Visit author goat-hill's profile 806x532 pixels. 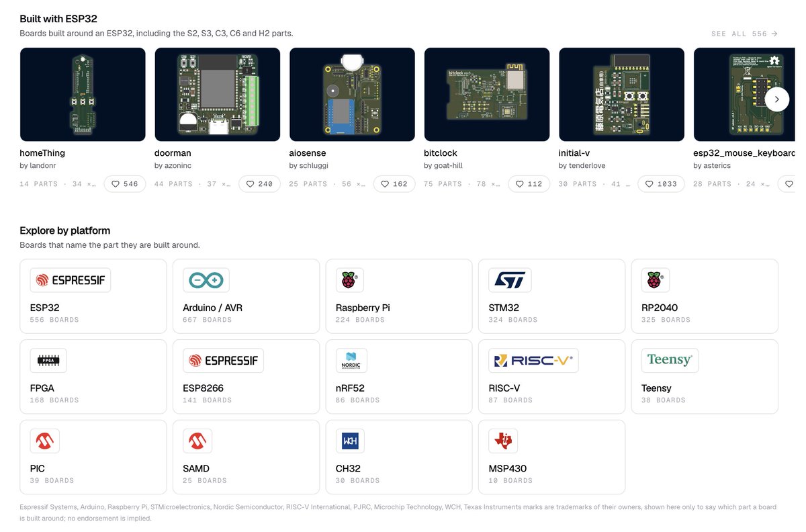(x=443, y=165)
